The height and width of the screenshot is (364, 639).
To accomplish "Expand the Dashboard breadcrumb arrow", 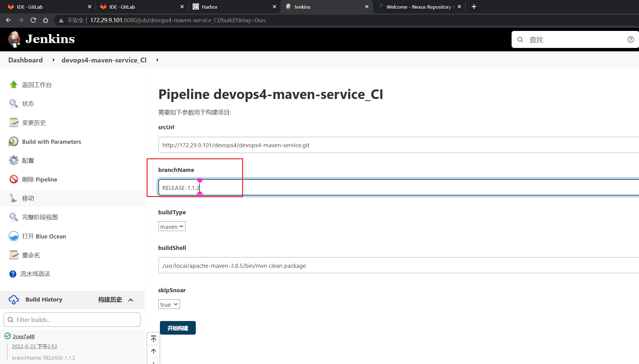I will click(54, 60).
